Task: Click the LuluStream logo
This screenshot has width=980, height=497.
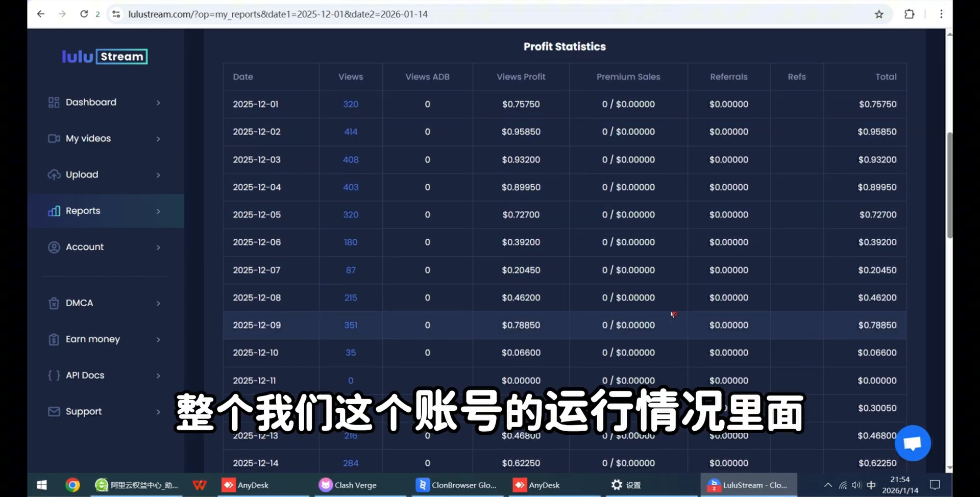Action: click(105, 56)
